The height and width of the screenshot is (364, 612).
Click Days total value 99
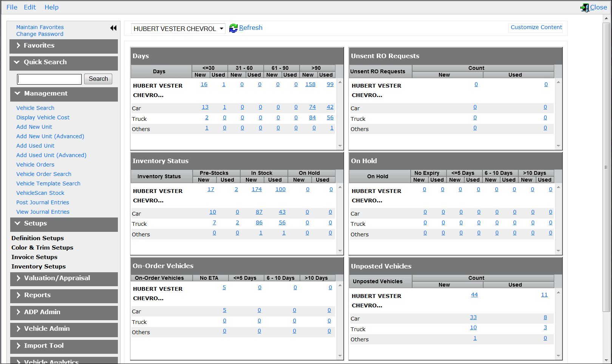tap(330, 84)
